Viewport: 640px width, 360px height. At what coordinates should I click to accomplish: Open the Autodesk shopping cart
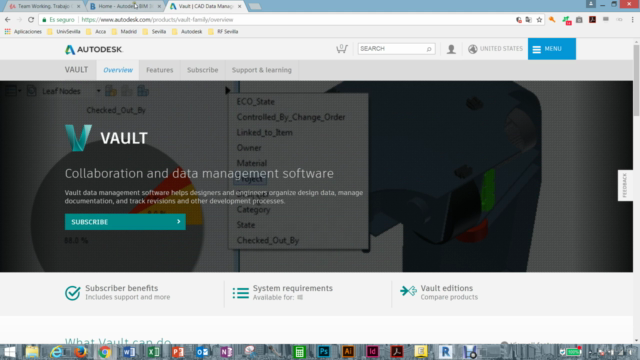pyautogui.click(x=342, y=49)
